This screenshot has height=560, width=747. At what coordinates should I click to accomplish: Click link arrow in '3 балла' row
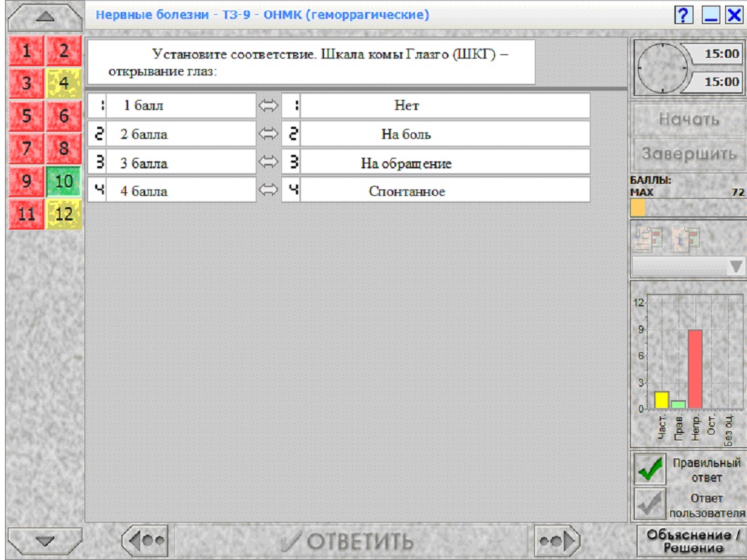click(x=268, y=162)
